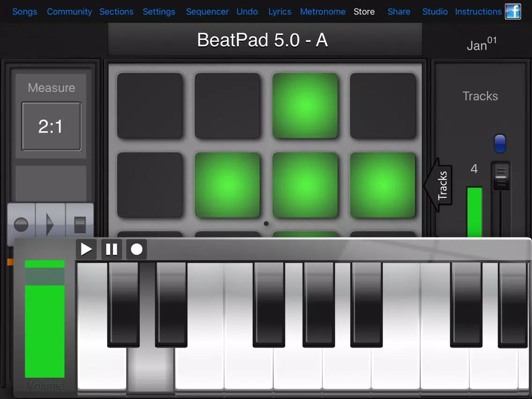
Task: Click the round record button under Measure
Action: (22, 225)
